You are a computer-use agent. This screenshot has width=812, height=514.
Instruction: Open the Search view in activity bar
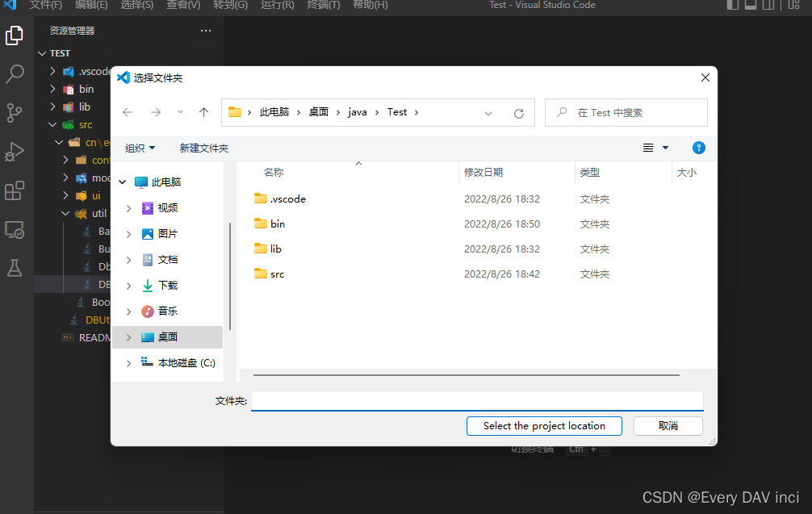[14, 74]
